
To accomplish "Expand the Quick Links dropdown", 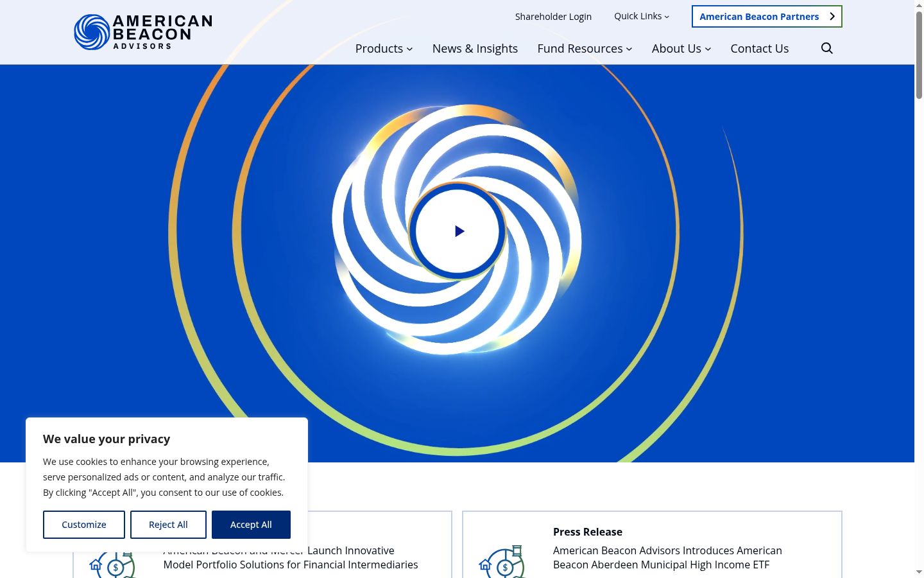I will 642,16.
